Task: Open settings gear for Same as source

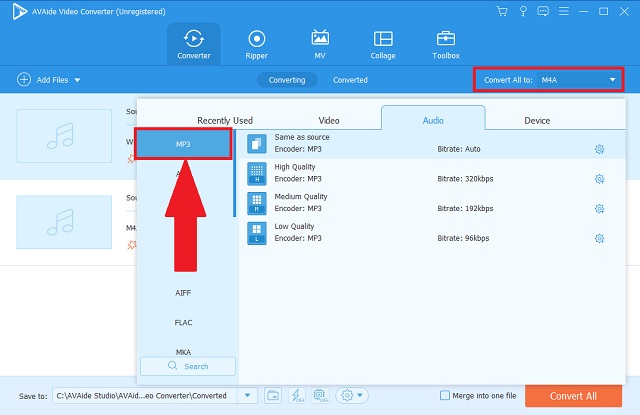Action: [x=599, y=149]
